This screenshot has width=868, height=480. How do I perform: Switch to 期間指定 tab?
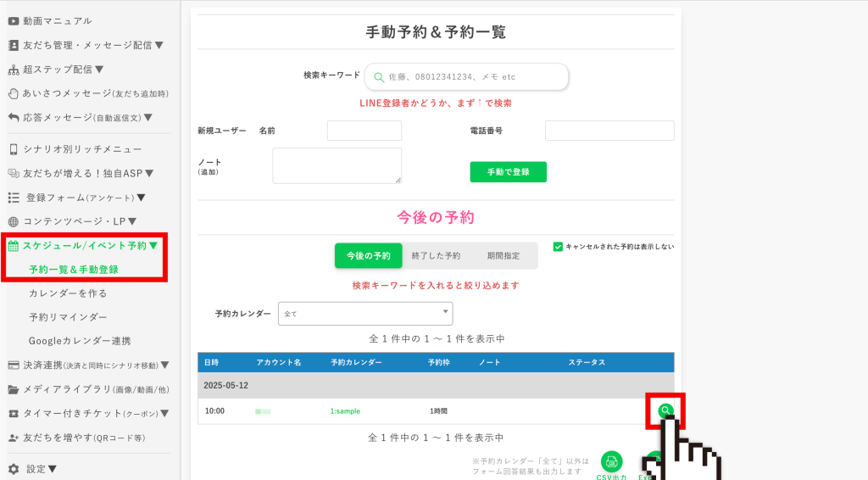pos(504,256)
